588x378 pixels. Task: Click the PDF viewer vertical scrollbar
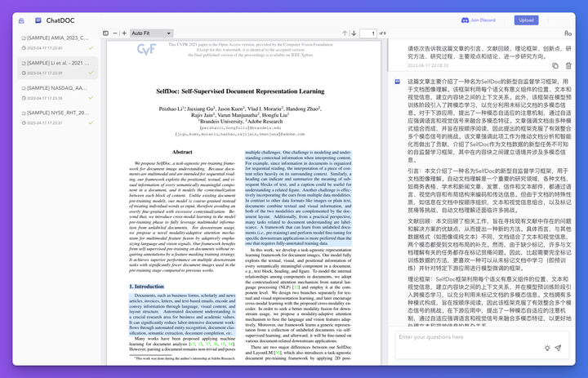[x=387, y=55]
